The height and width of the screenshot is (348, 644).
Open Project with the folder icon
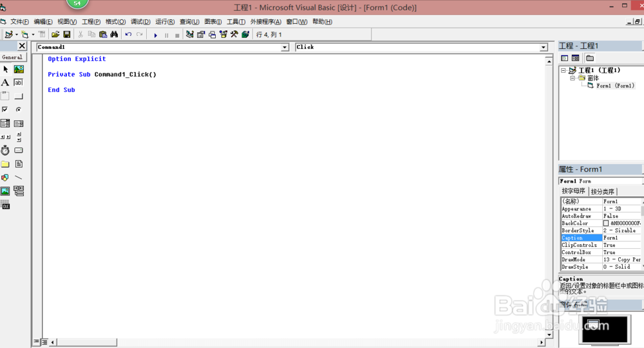click(55, 35)
